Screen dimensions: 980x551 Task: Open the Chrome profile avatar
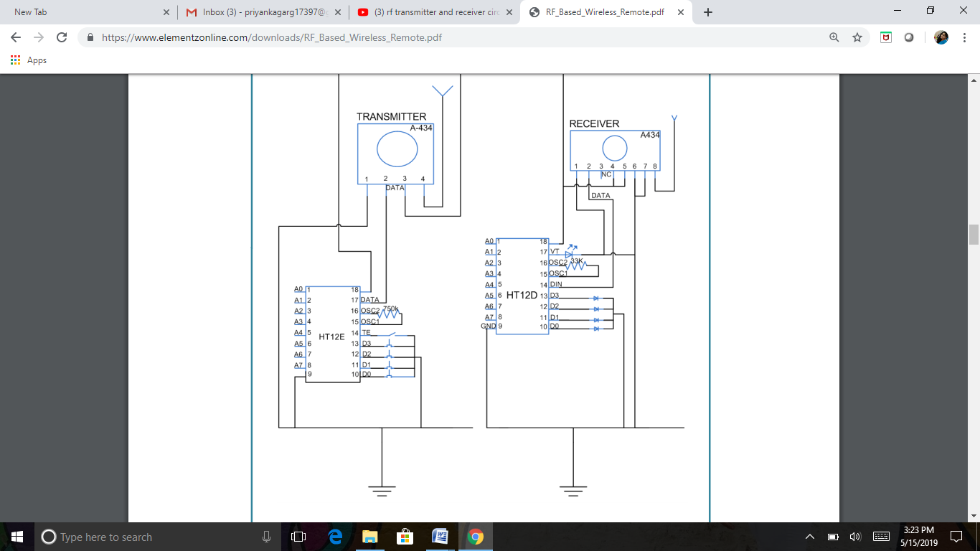[941, 37]
